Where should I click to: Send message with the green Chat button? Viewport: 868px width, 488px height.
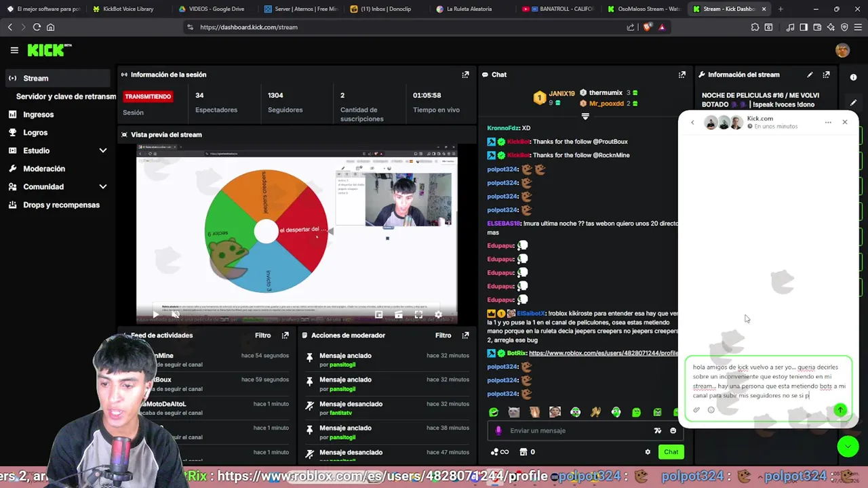click(671, 452)
